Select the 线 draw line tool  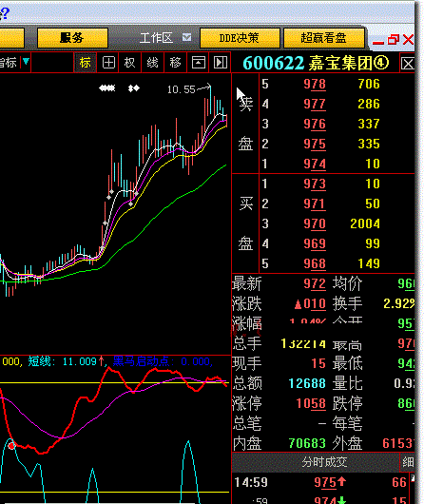point(153,63)
